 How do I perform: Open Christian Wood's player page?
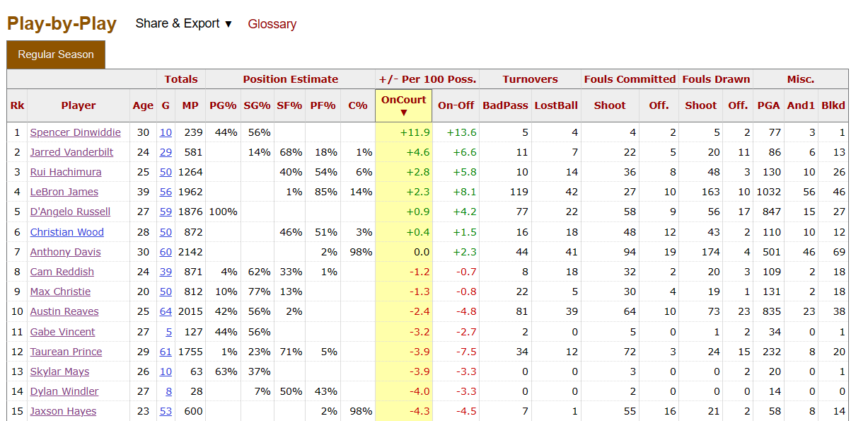(x=66, y=232)
